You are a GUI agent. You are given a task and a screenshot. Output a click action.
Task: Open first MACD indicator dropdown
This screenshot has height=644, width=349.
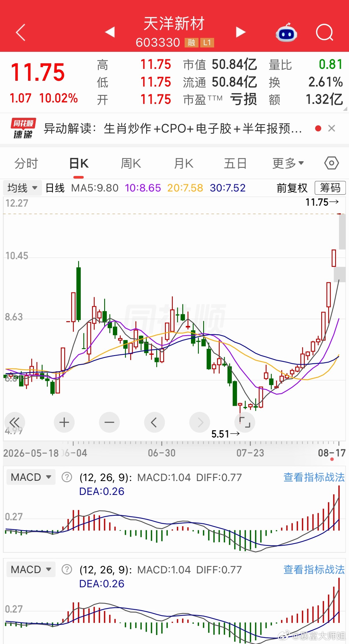tap(31, 477)
